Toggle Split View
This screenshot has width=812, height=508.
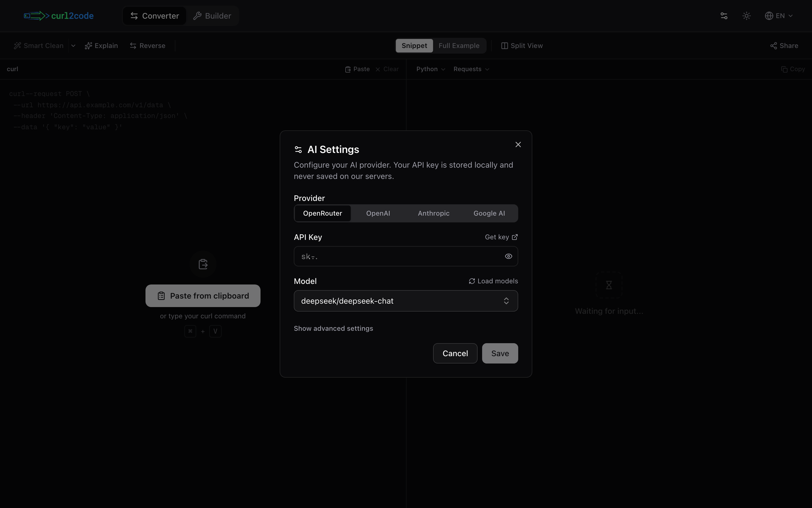[x=522, y=46]
